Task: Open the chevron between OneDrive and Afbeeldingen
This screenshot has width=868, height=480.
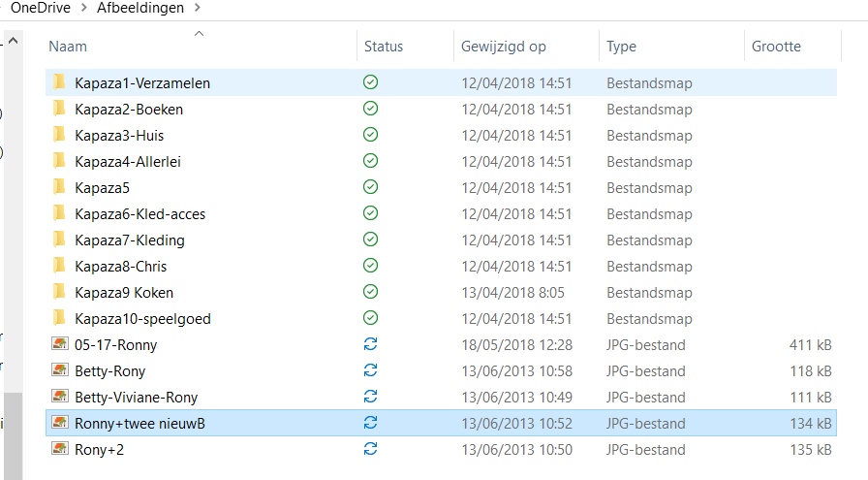Action: tap(83, 8)
